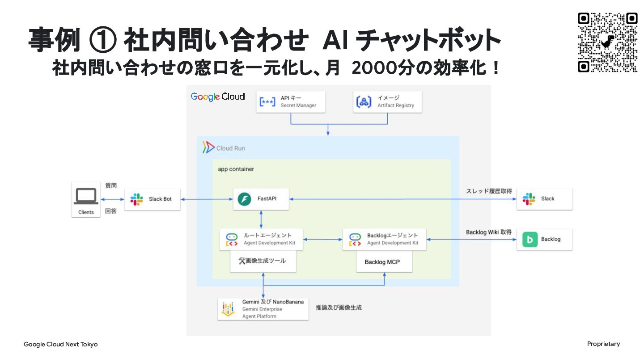
Task: Click the 'Artifact Registry' text
Action: pos(396,105)
